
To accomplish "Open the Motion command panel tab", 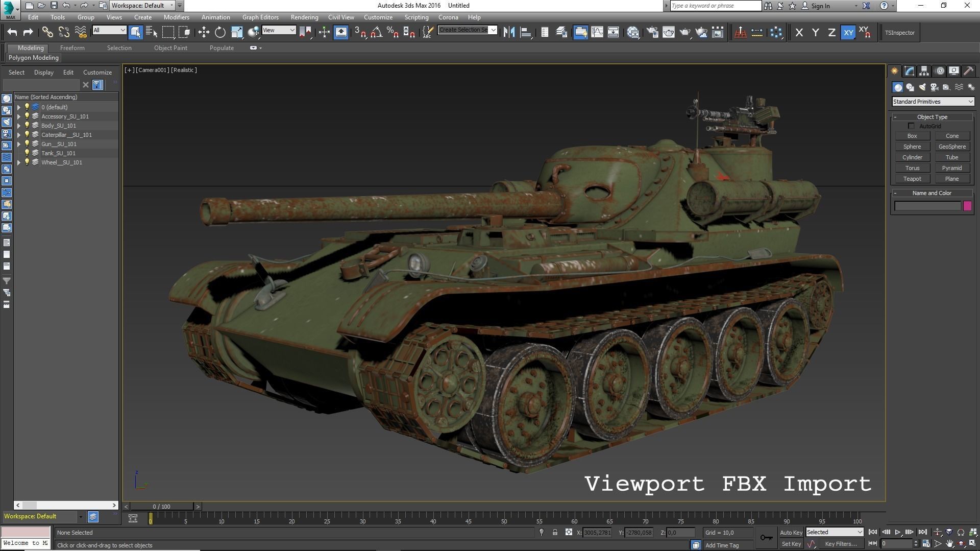I will (939, 71).
